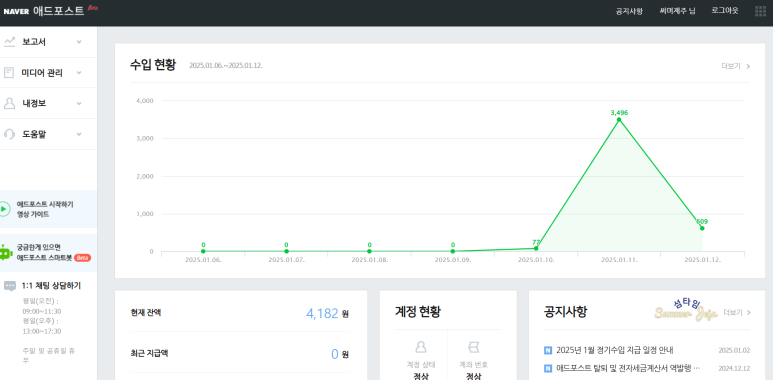
Task: Open 공지사항 in the top header
Action: coord(629,11)
